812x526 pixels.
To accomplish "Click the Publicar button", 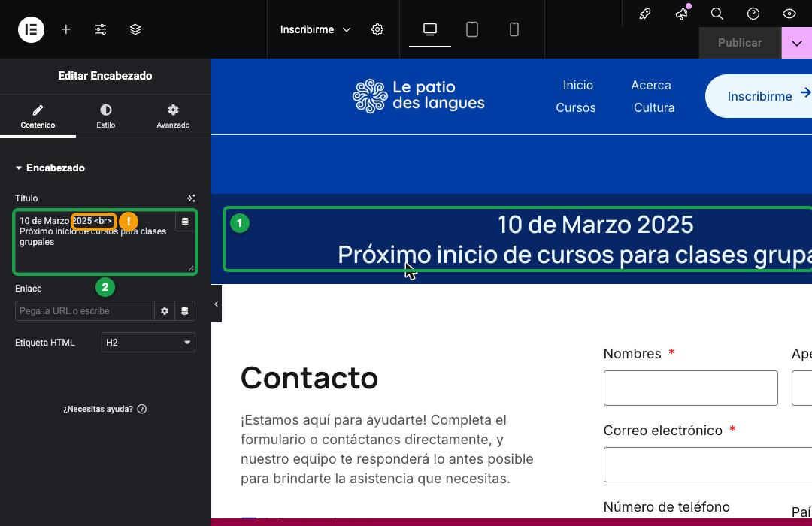I will [x=740, y=43].
